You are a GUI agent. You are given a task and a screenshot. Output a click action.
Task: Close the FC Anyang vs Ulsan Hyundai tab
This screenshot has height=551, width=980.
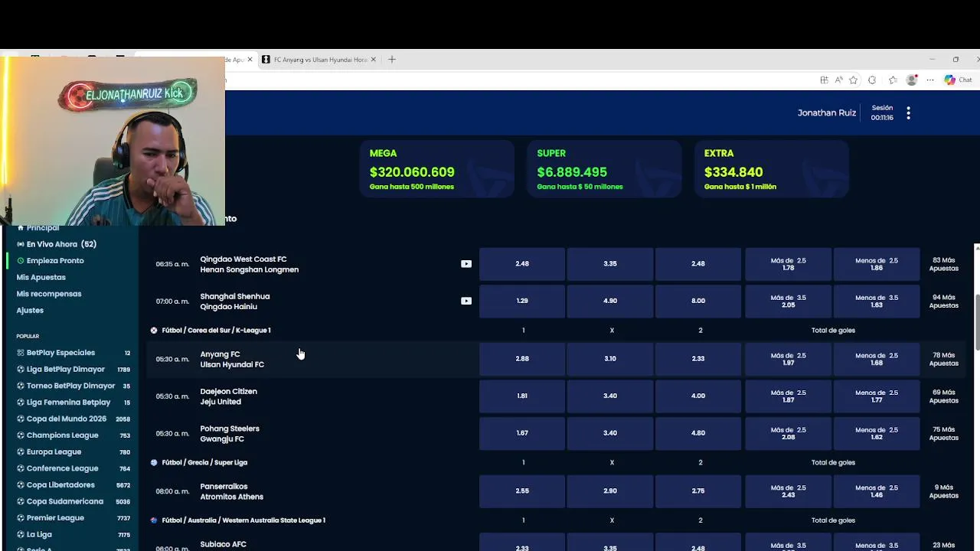pyautogui.click(x=374, y=60)
